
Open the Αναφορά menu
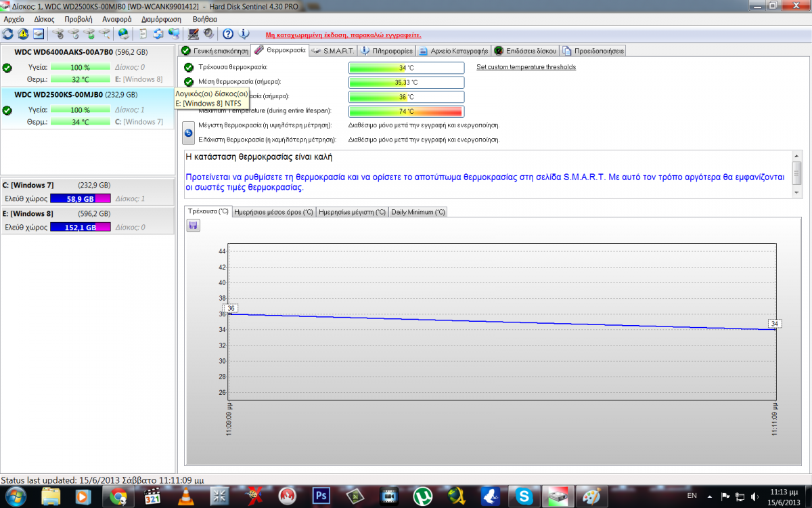[x=117, y=20]
